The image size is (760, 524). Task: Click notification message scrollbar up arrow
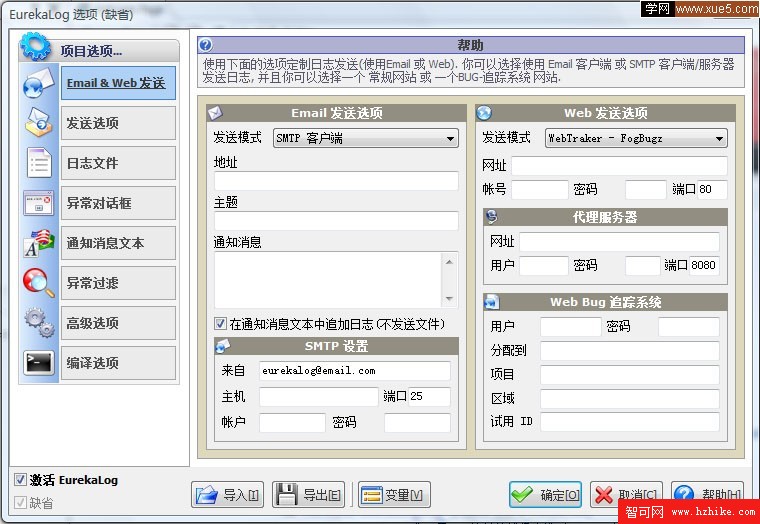(449, 262)
